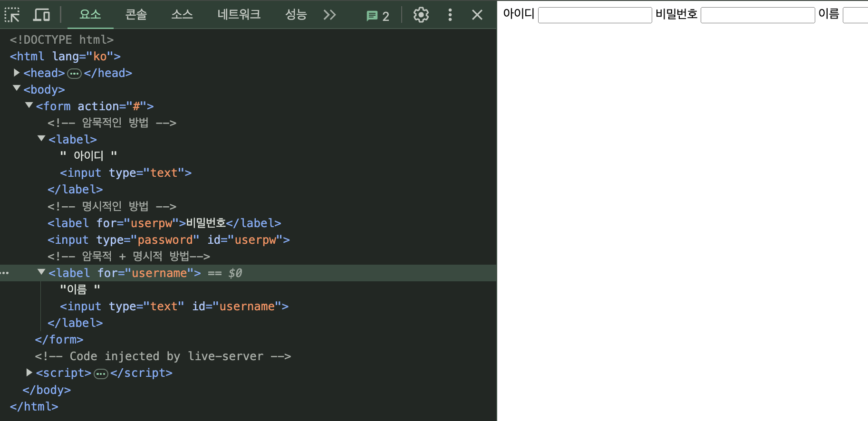This screenshot has width=868, height=421.
Task: Collapse the body element node
Action: point(17,89)
